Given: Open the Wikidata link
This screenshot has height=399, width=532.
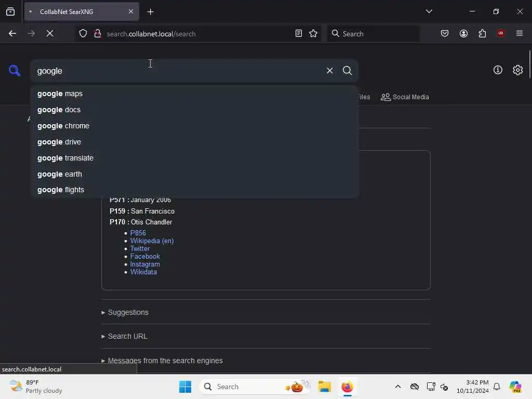Looking at the screenshot, I should pos(143,272).
